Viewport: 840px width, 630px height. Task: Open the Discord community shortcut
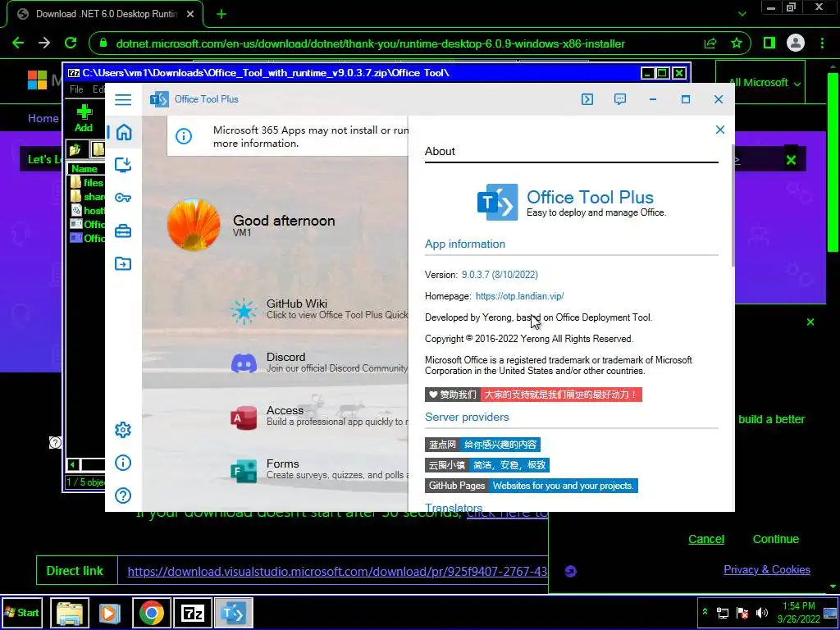coord(319,363)
